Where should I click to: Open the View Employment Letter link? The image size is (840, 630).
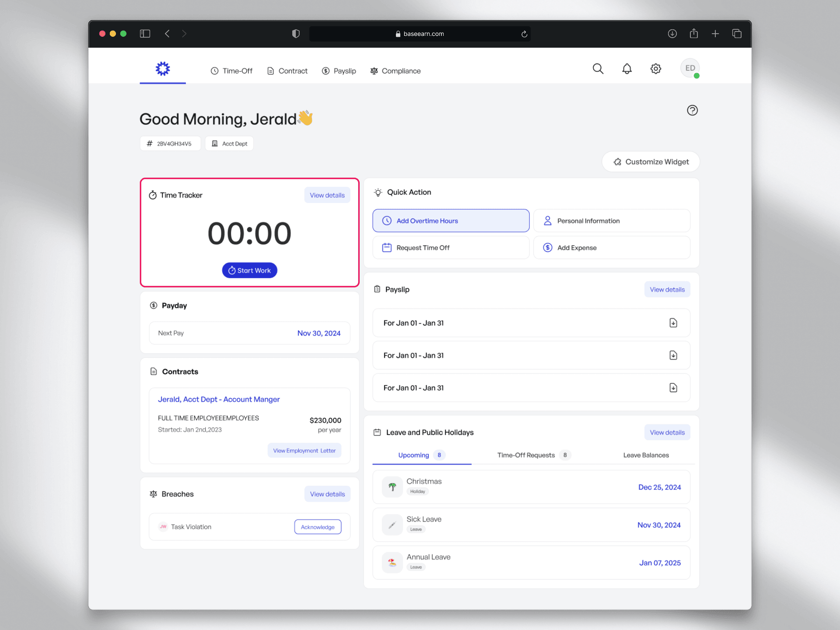[x=304, y=451]
